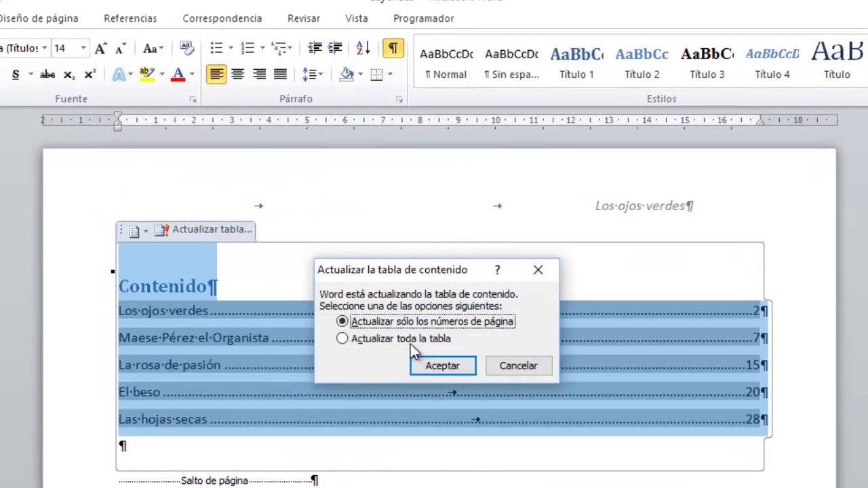Cancel the update table dialog
This screenshot has height=488, width=868.
(x=518, y=365)
